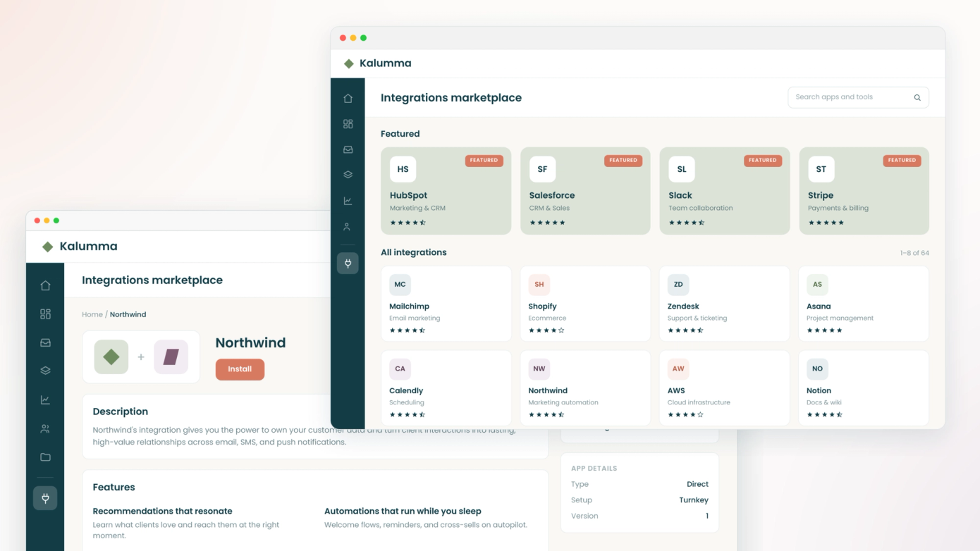Open layers icon in front window sidebar
The width and height of the screenshot is (980, 551).
(x=348, y=175)
